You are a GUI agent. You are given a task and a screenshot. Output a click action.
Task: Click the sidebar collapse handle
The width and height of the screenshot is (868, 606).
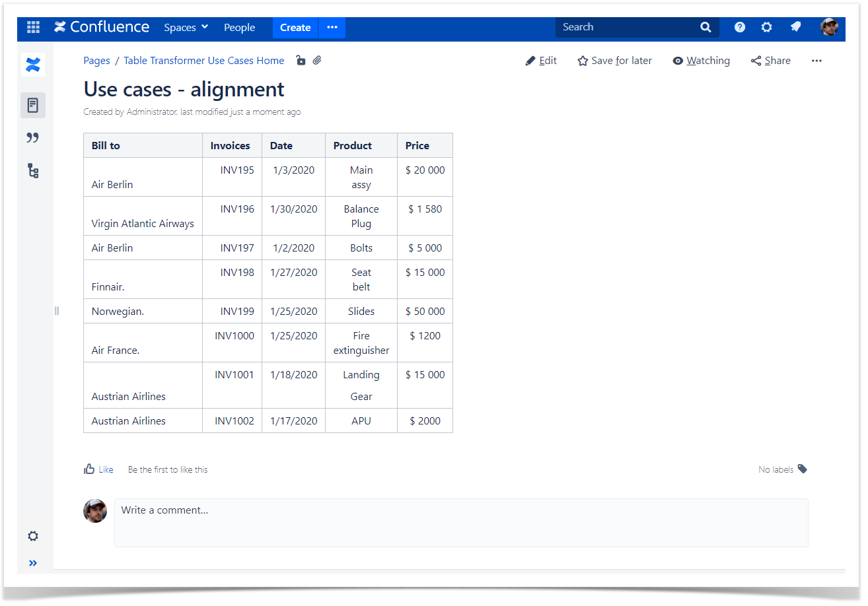pyautogui.click(x=57, y=311)
